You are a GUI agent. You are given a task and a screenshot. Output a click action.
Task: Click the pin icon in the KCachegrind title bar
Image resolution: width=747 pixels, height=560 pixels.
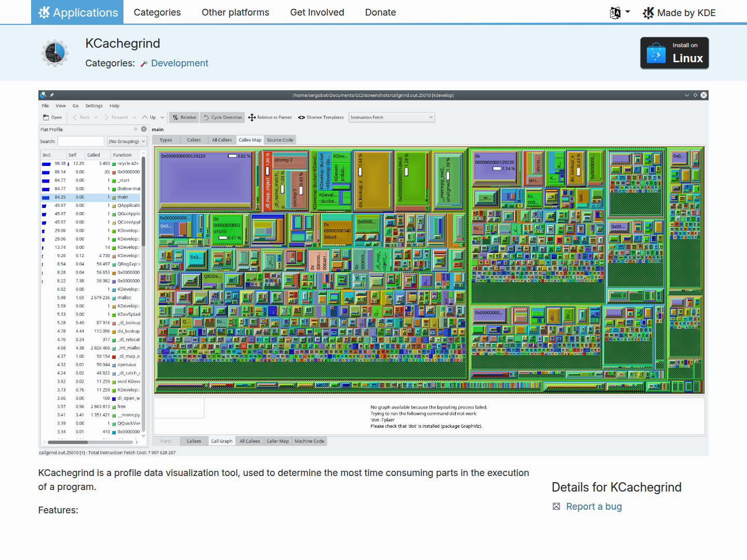tap(52, 95)
